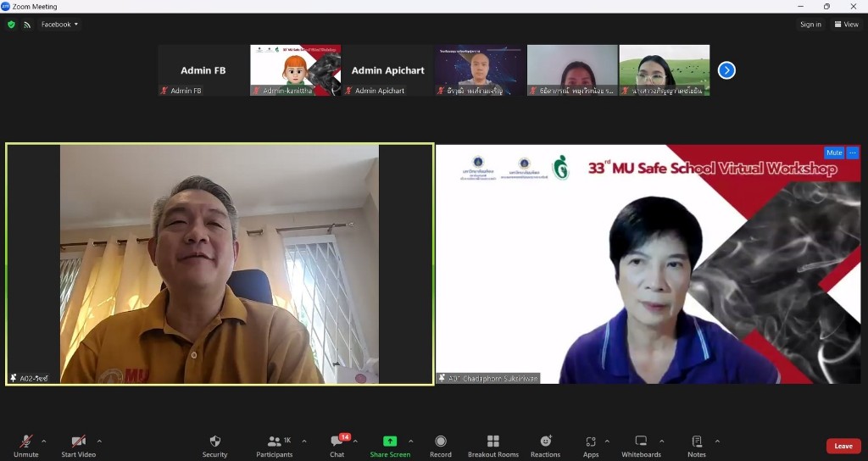
Task: Open the Chat panel
Action: pyautogui.click(x=337, y=446)
